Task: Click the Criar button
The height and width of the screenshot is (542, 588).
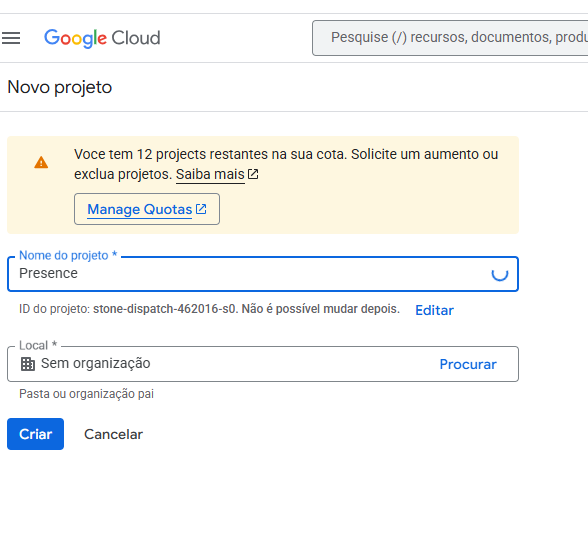Action: tap(36, 434)
